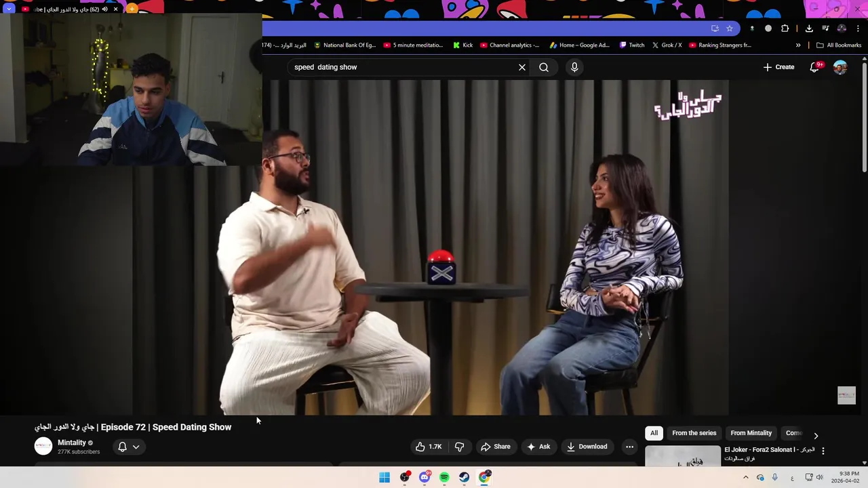Screen dimensions: 868x488
Task: Toggle channel notification bell for Mintality
Action: click(x=122, y=447)
